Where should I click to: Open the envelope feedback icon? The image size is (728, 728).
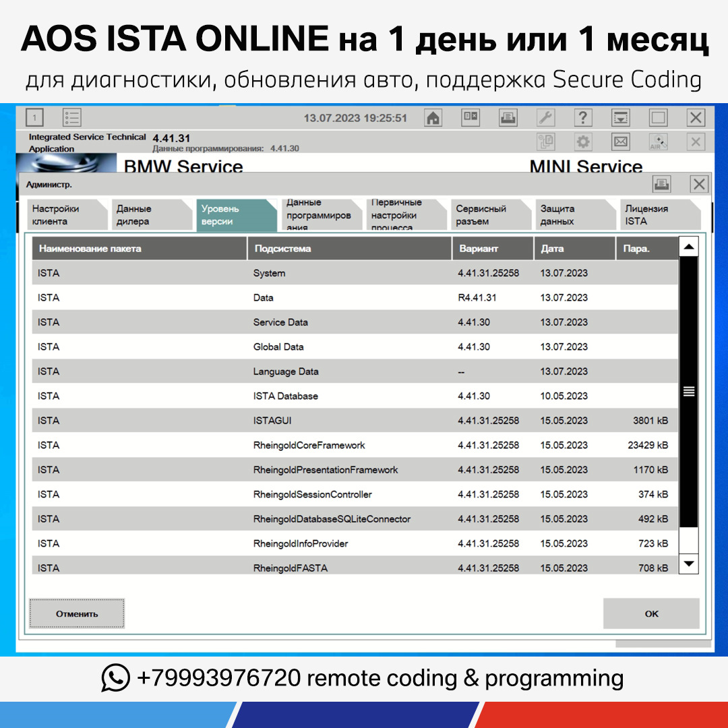(x=621, y=142)
